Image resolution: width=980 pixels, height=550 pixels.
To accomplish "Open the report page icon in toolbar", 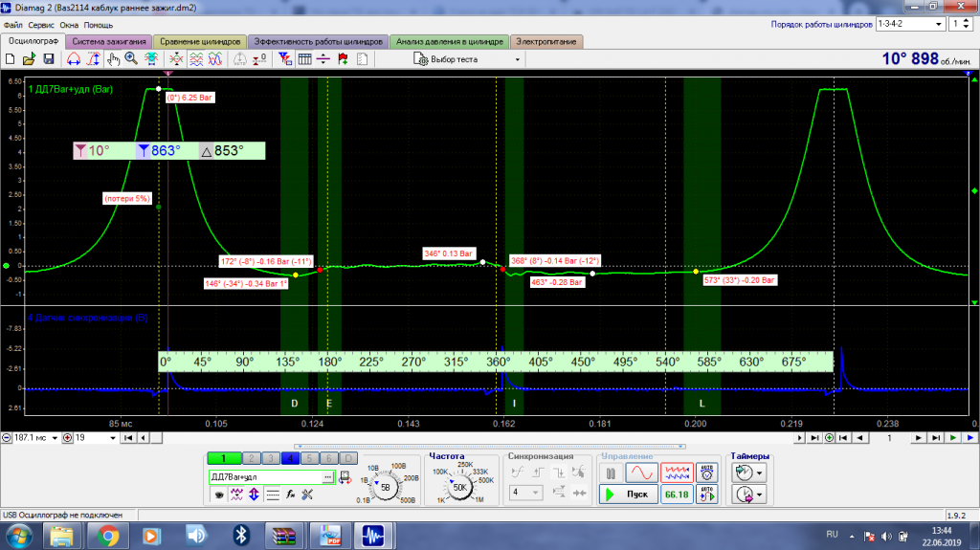I will tap(362, 59).
